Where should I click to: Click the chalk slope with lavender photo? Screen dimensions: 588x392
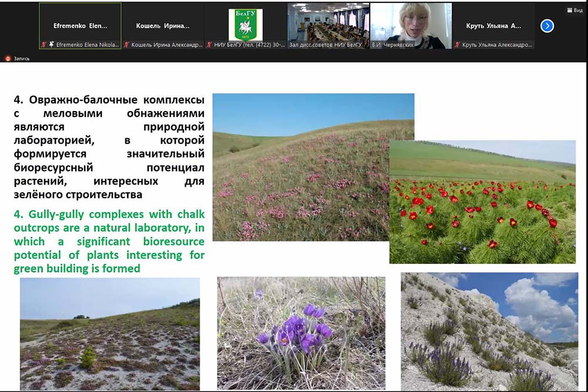[489, 331]
